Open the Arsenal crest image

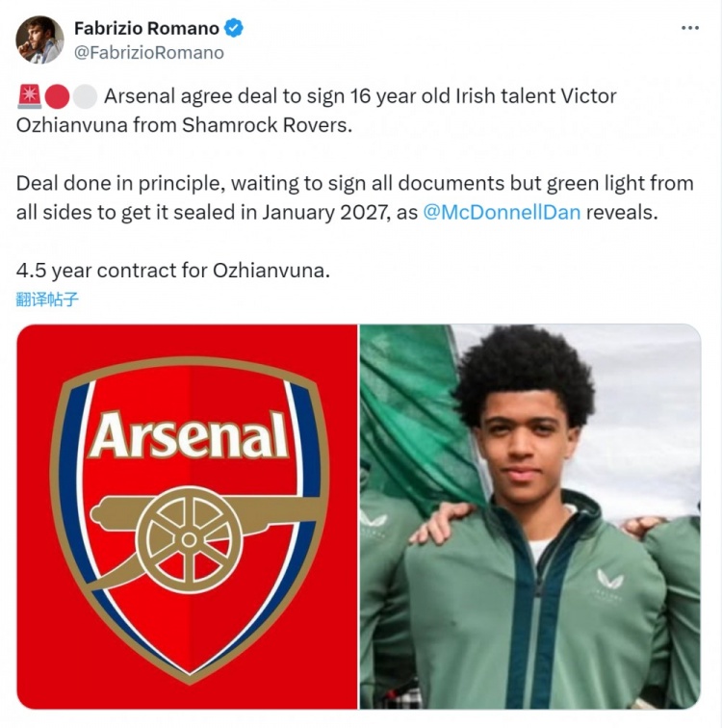click(x=188, y=516)
